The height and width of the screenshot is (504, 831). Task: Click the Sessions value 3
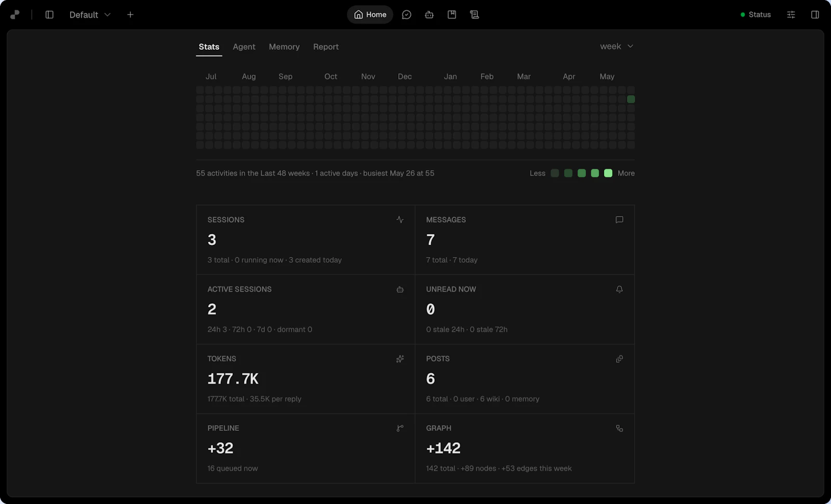(212, 240)
